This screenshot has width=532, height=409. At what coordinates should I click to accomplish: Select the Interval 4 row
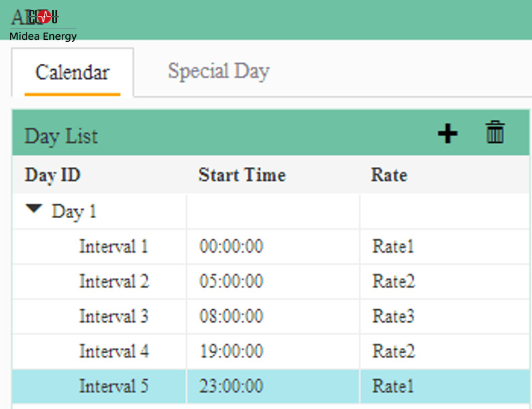(114, 350)
